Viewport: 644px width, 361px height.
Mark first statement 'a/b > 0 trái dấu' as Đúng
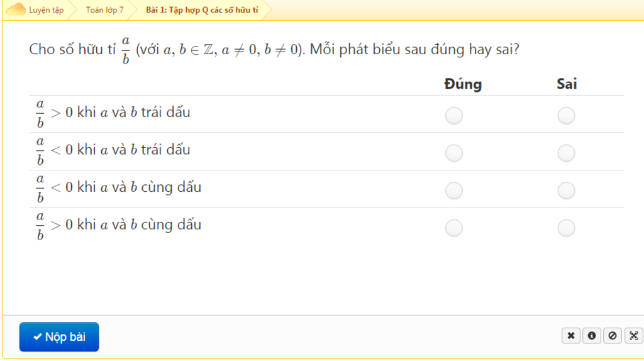pyautogui.click(x=454, y=116)
